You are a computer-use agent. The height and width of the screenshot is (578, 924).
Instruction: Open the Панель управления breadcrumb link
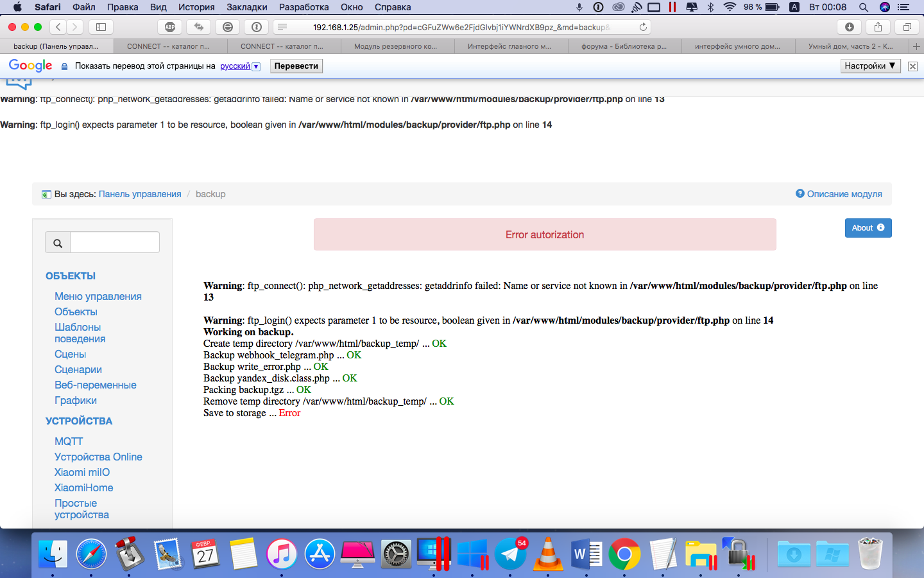pyautogui.click(x=140, y=194)
